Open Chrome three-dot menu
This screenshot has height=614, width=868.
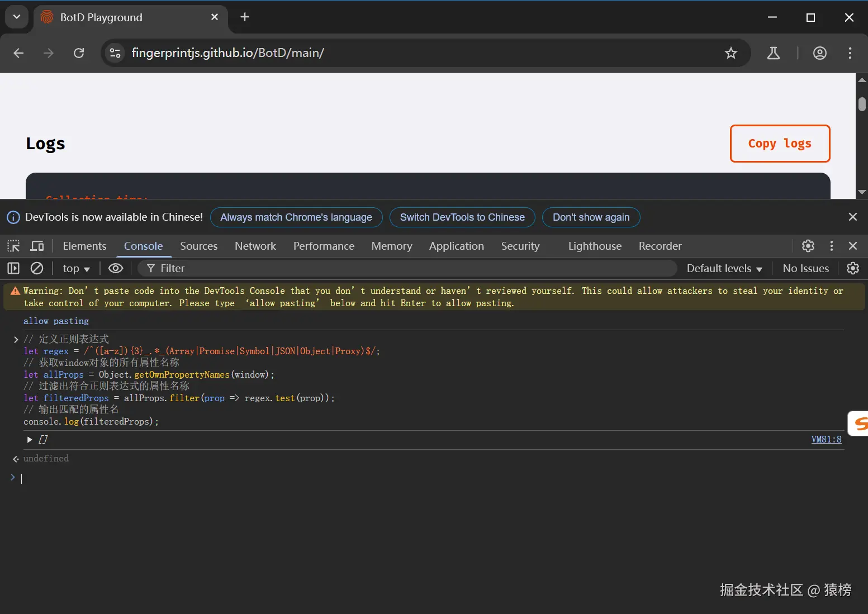(x=850, y=53)
